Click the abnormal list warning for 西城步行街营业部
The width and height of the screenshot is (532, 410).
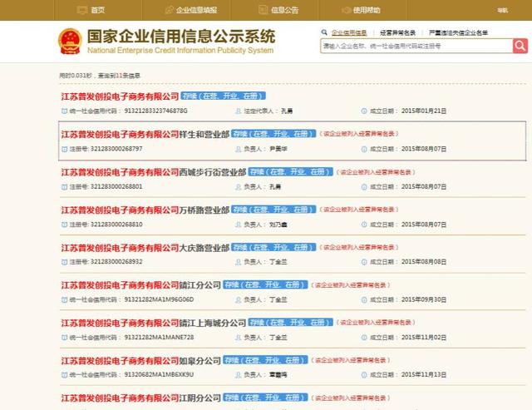click(x=376, y=172)
